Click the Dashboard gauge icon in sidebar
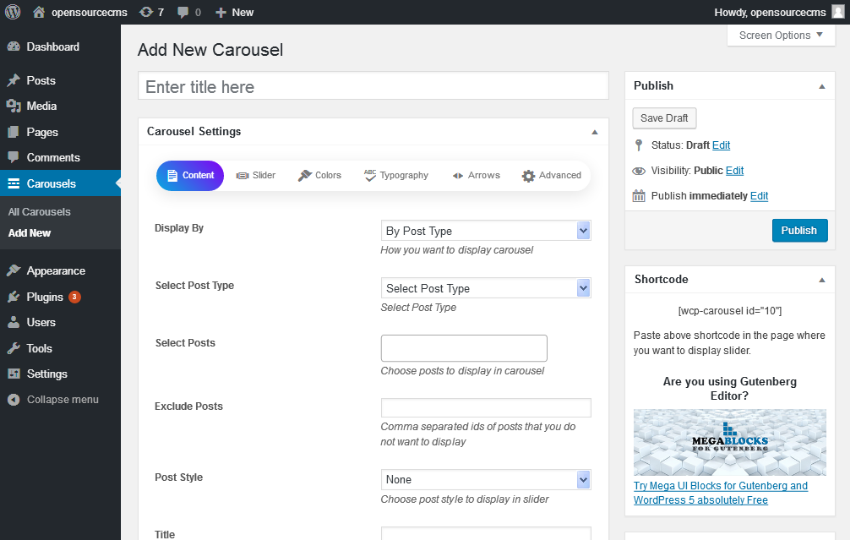This screenshot has height=540, width=850. (14, 47)
